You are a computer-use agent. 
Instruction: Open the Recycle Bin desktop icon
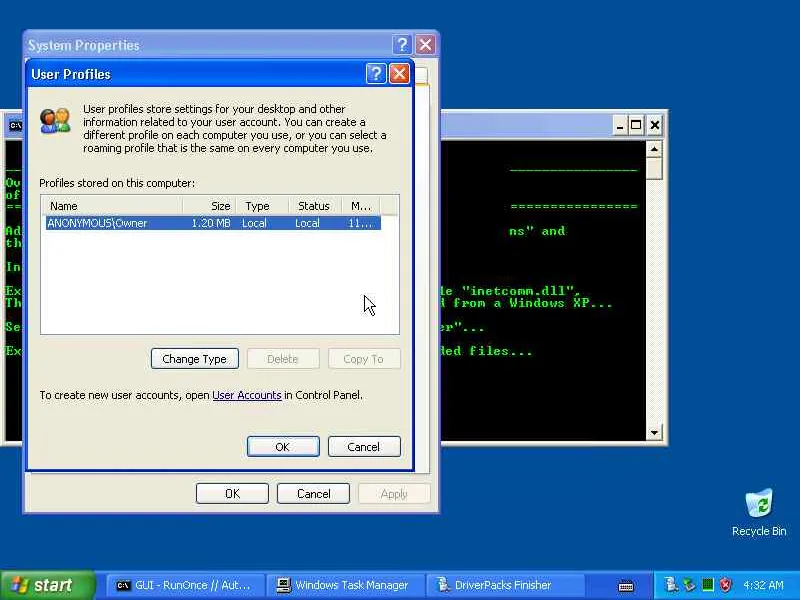coord(759,513)
